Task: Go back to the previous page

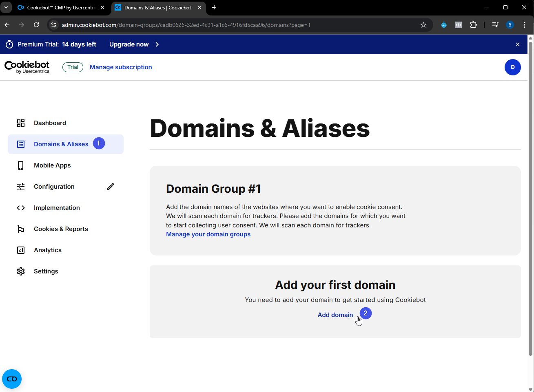Action: (x=7, y=25)
